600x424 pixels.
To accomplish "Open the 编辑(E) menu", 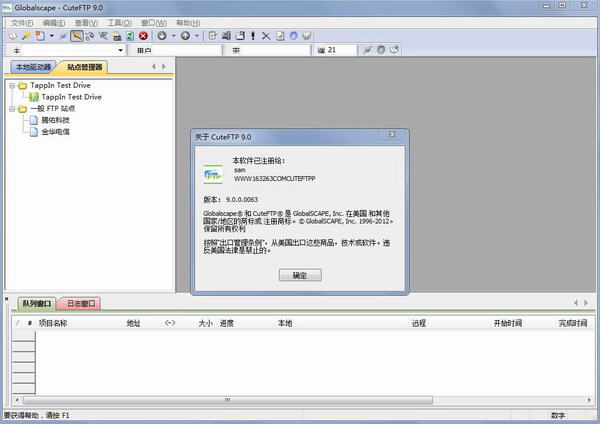I will coord(54,23).
